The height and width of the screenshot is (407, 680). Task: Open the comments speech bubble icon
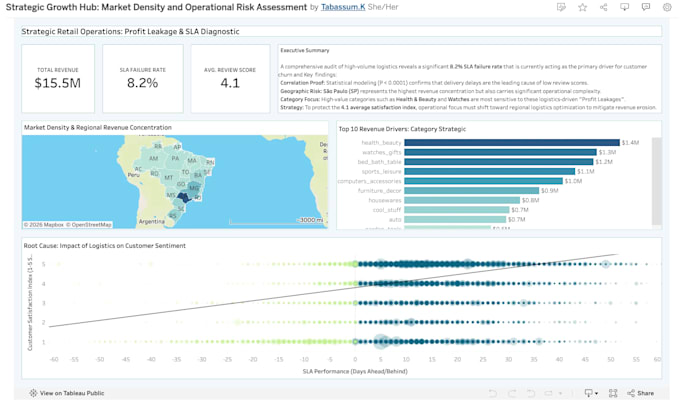click(646, 7)
